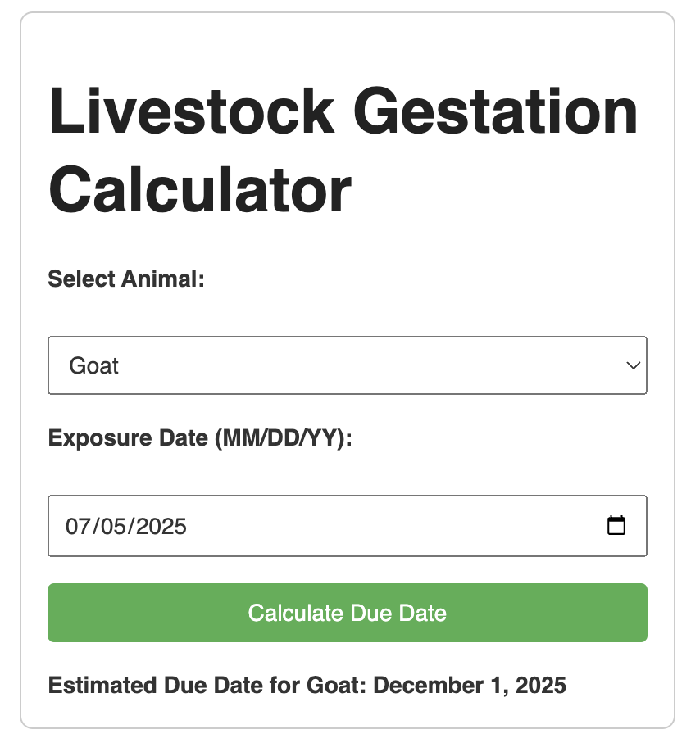Open the calendar picker icon
Image resolution: width=700 pixels, height=752 pixels.
pyautogui.click(x=616, y=525)
